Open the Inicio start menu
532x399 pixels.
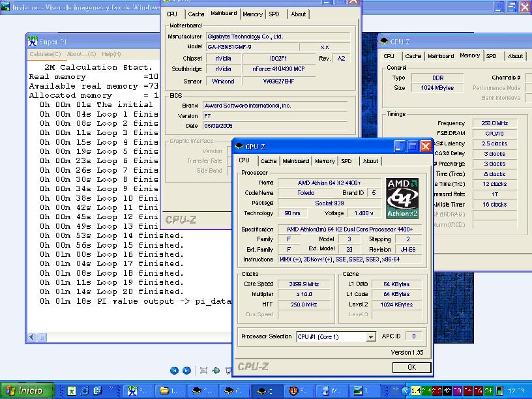click(27, 391)
